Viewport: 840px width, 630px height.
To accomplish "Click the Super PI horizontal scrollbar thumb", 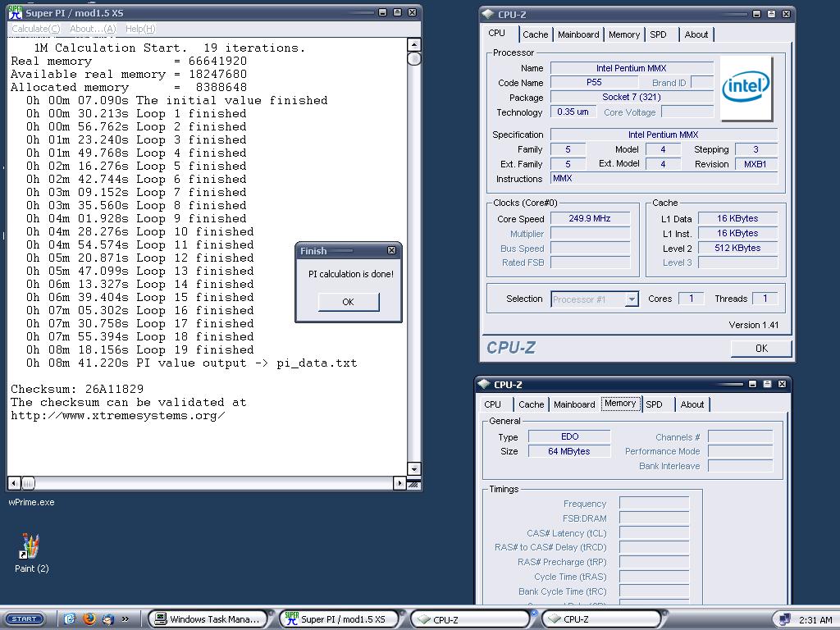I will click(x=29, y=483).
